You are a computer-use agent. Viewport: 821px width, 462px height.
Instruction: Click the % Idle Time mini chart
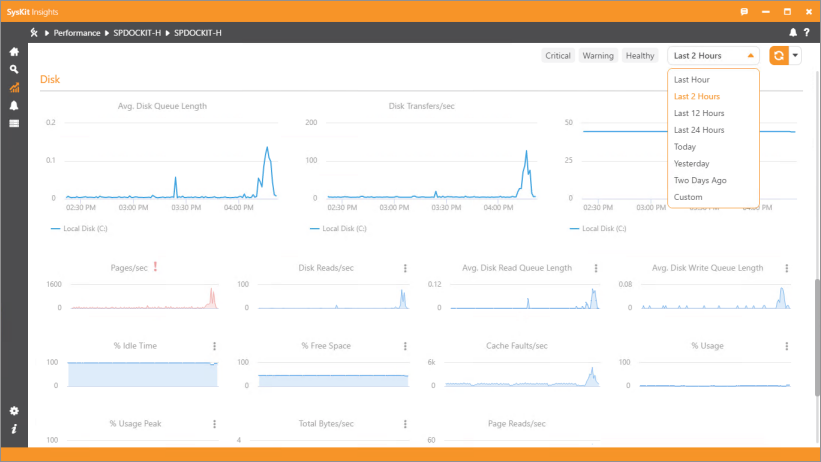pyautogui.click(x=142, y=375)
